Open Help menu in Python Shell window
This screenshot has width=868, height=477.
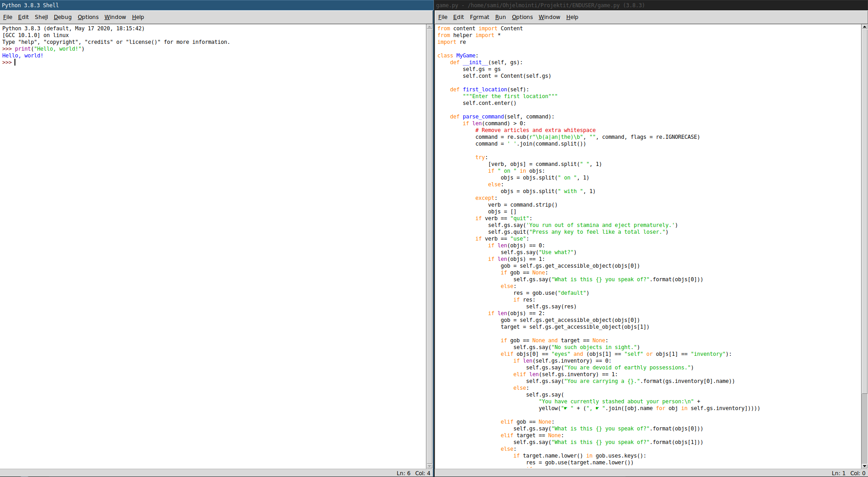(x=138, y=17)
